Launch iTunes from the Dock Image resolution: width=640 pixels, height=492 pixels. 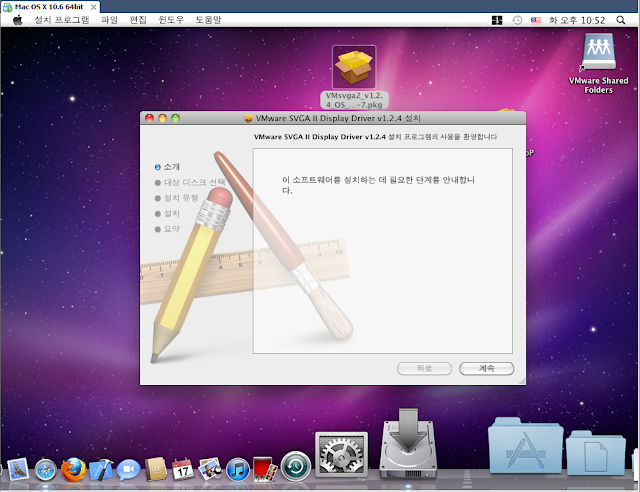point(238,470)
